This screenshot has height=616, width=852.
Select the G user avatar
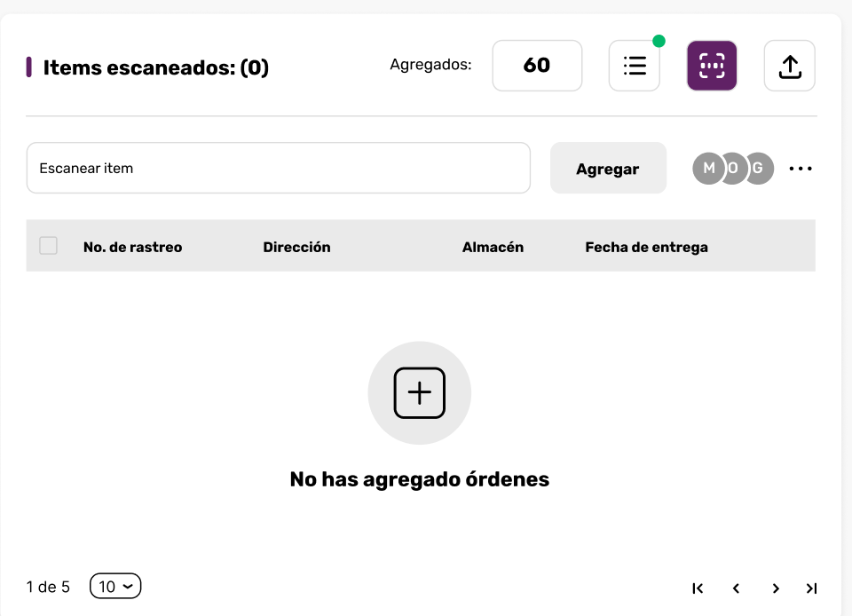(759, 169)
